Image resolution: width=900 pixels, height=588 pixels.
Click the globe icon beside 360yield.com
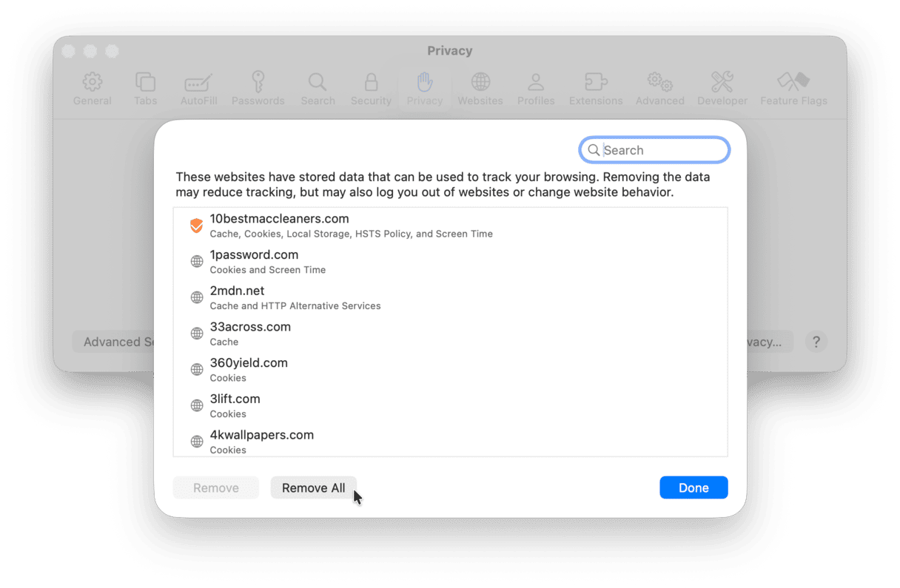tap(197, 369)
